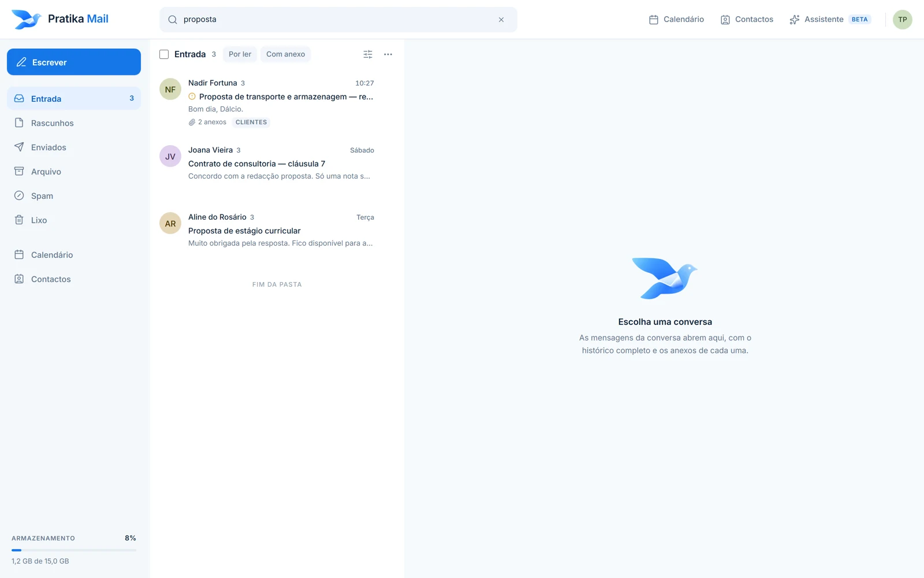
Task: Click the unread count 3 badge on Entrada
Action: coord(132,98)
